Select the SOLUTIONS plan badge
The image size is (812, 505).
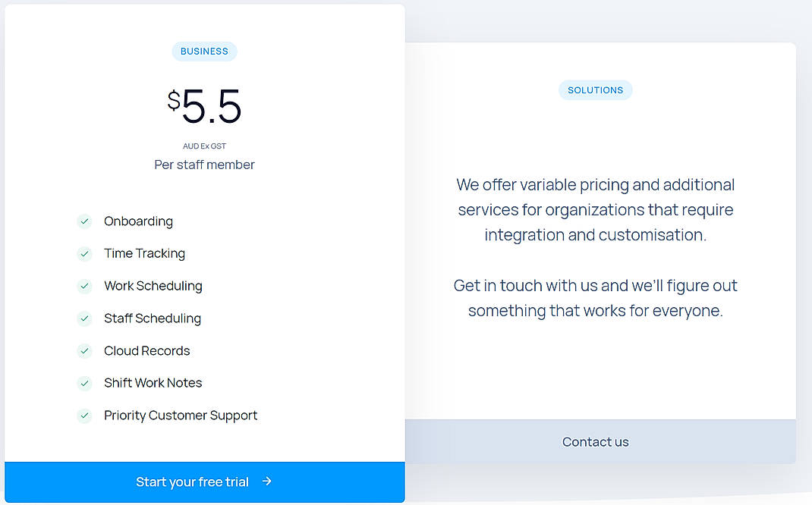(595, 89)
